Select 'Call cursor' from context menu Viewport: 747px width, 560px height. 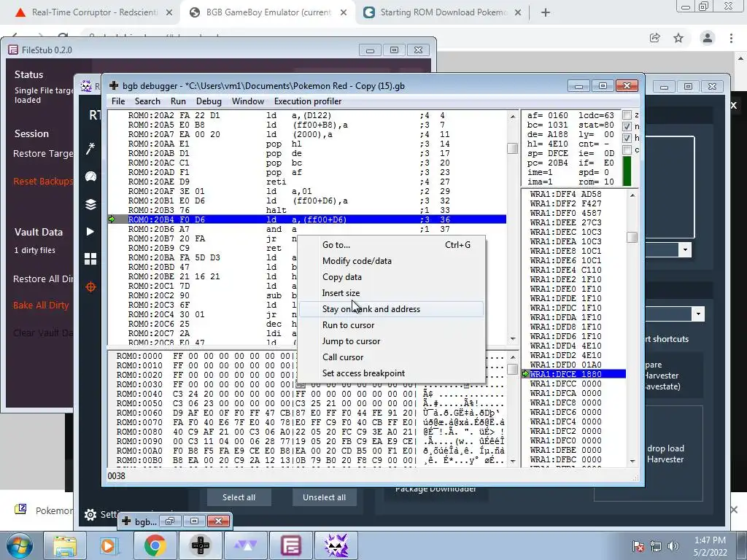(x=391, y=357)
